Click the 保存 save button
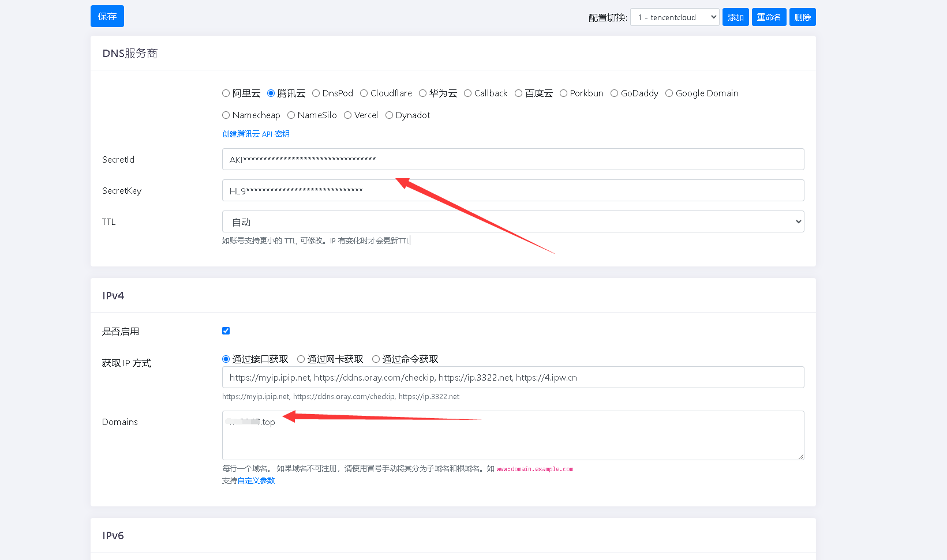The image size is (947, 560). pyautogui.click(x=107, y=16)
